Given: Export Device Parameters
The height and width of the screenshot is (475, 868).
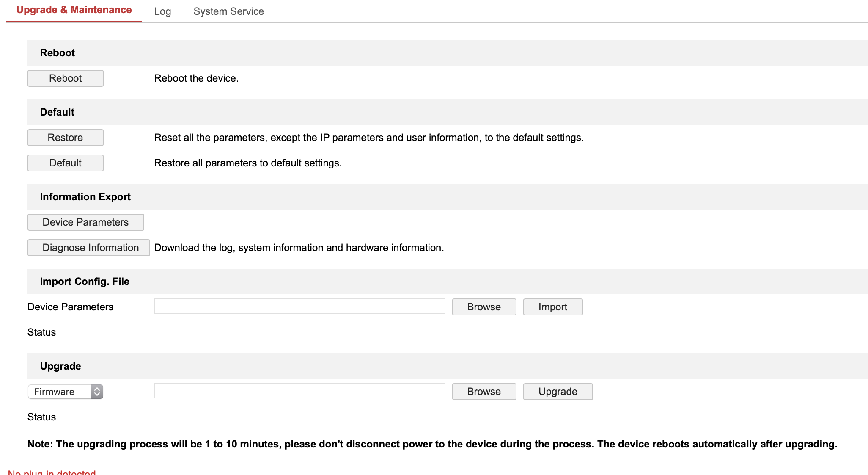Looking at the screenshot, I should tap(85, 222).
